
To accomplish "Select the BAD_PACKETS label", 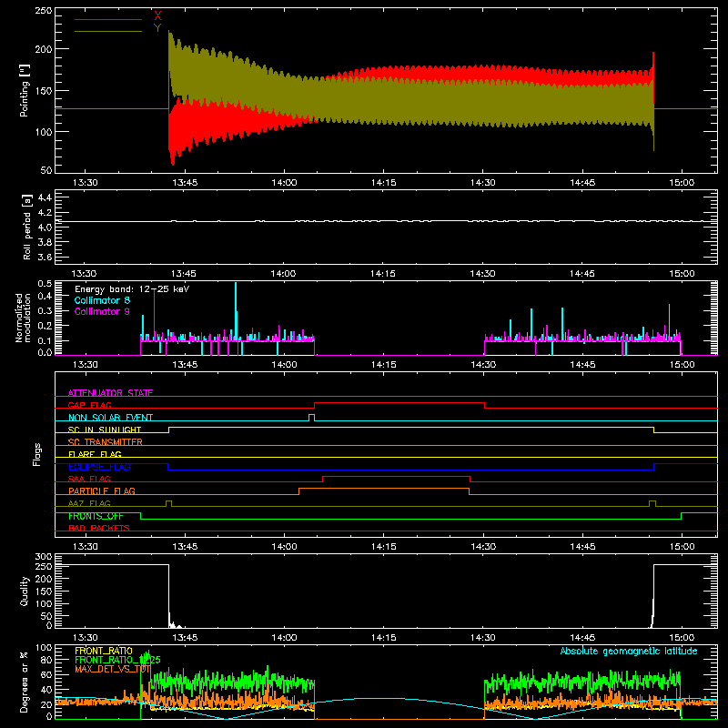I will click(x=99, y=528).
